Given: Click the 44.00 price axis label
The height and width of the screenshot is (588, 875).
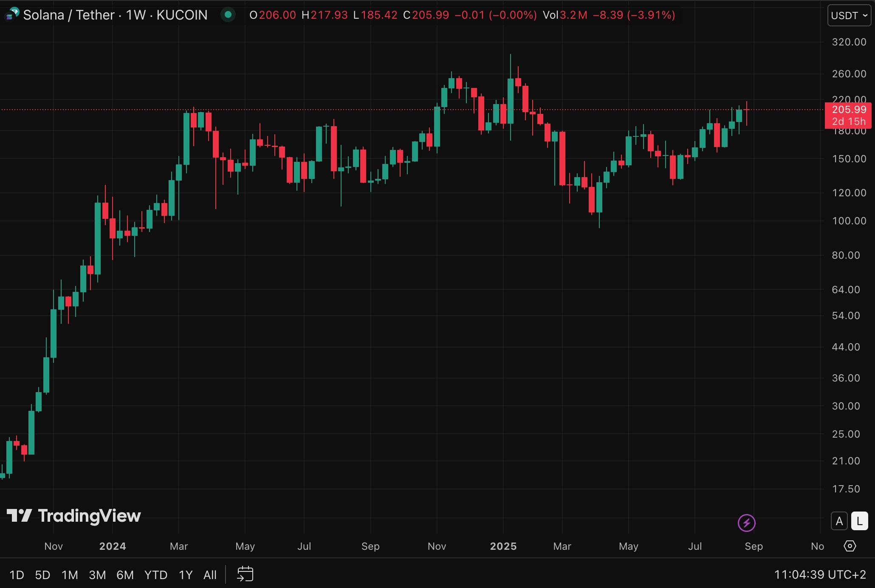Looking at the screenshot, I should click(x=846, y=347).
